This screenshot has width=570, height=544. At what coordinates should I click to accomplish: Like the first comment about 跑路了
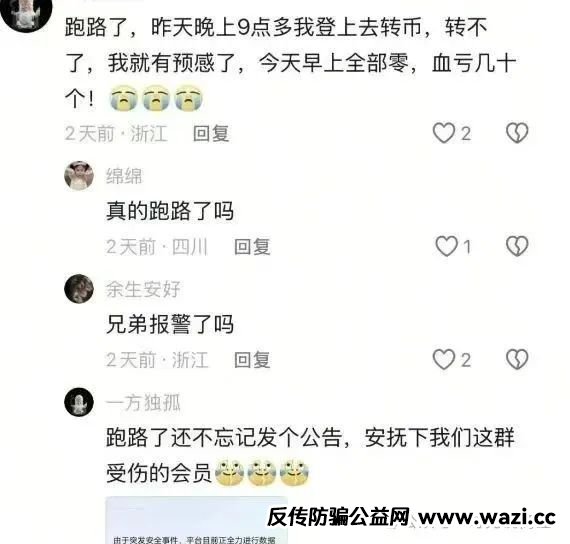click(444, 133)
